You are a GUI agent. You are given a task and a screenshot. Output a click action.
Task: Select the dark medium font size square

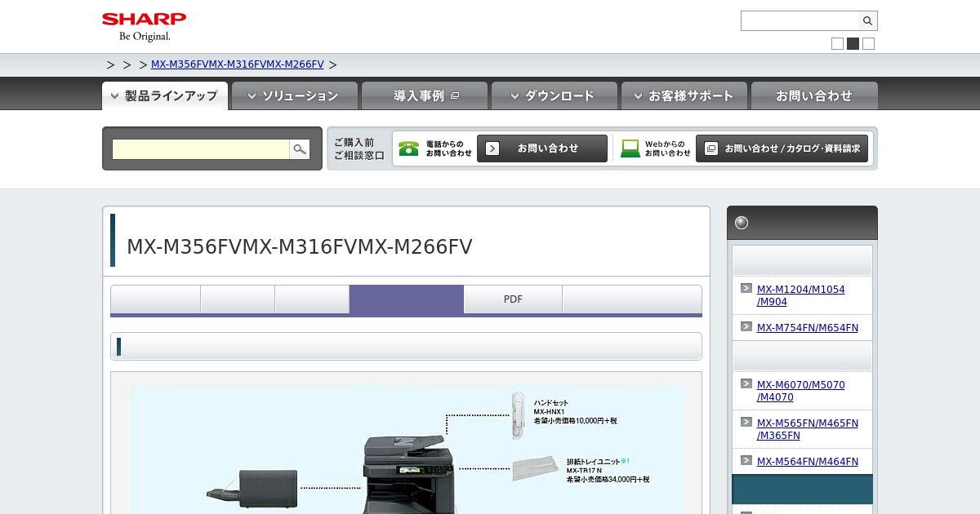[x=853, y=44]
